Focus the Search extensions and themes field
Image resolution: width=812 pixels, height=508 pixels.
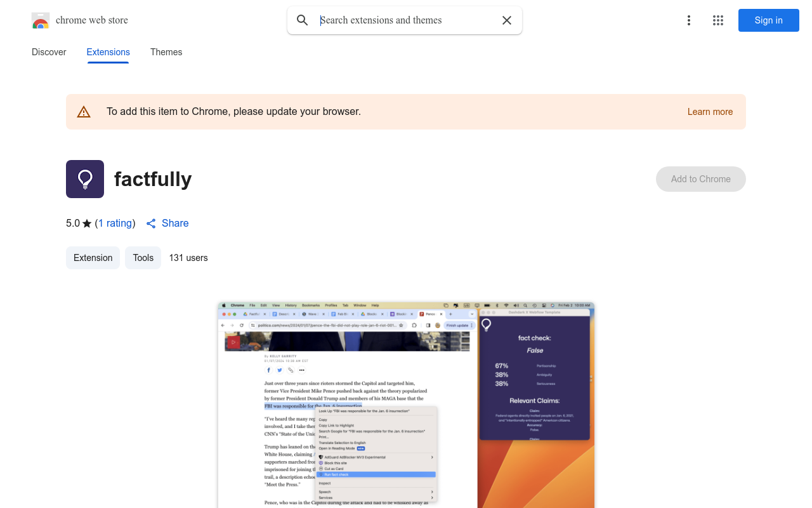tap(406, 20)
